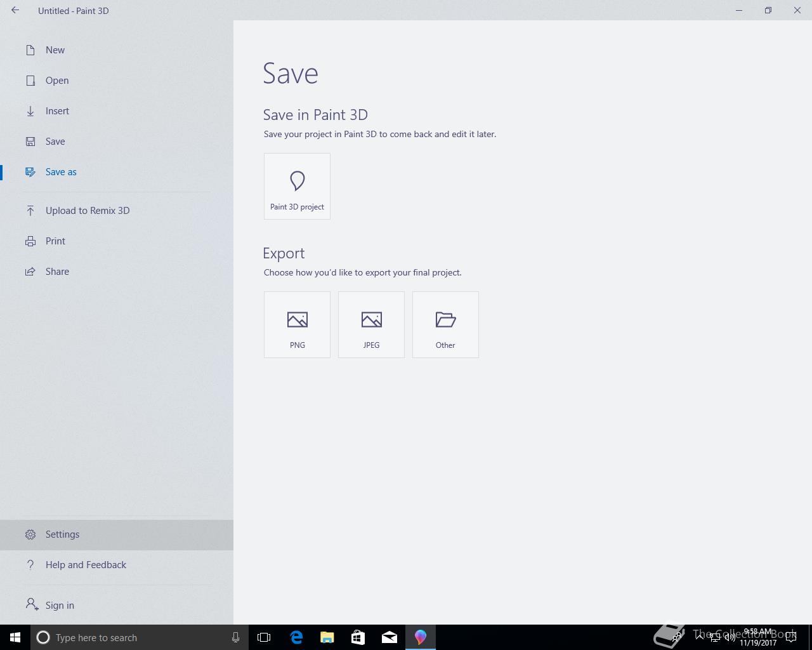Open File Explorer from the taskbar

pyautogui.click(x=327, y=637)
